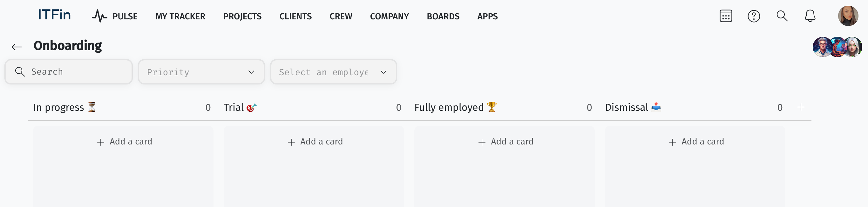Image resolution: width=868 pixels, height=207 pixels.
Task: Open the Crew menu
Action: click(x=341, y=16)
